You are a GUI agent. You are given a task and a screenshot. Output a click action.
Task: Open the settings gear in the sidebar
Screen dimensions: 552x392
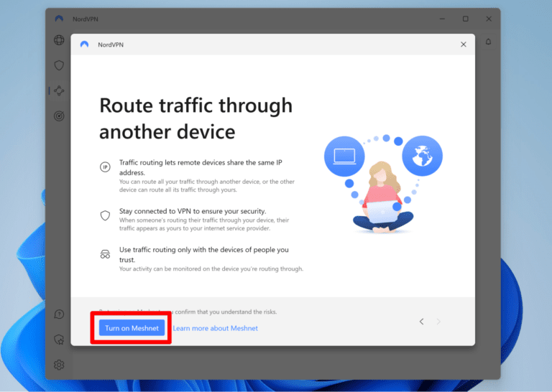(59, 365)
